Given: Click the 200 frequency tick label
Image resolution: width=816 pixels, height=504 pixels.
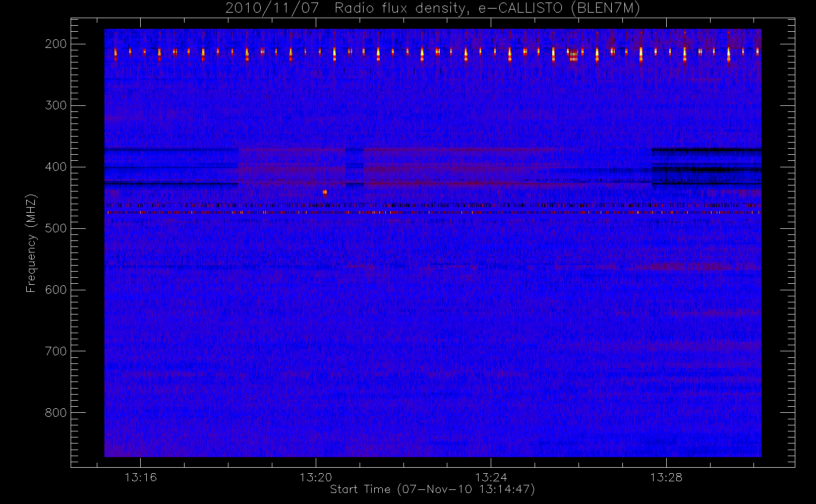Looking at the screenshot, I should (x=56, y=44).
